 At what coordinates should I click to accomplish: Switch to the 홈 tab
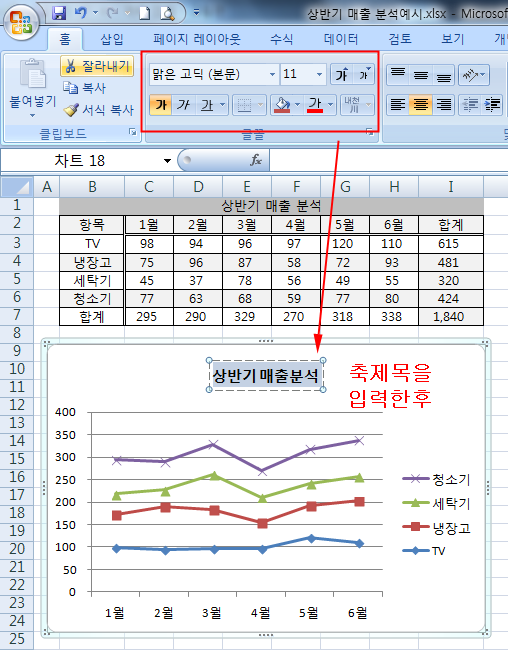coord(65,39)
